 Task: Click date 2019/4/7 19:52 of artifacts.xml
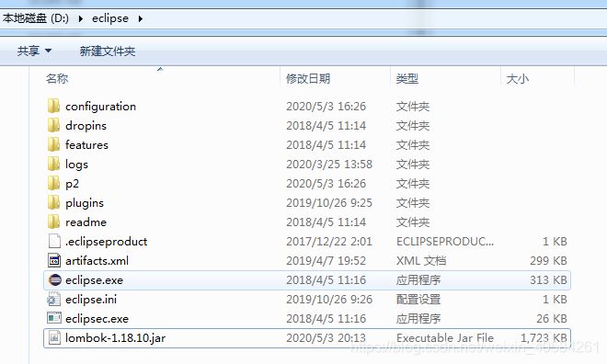click(326, 261)
